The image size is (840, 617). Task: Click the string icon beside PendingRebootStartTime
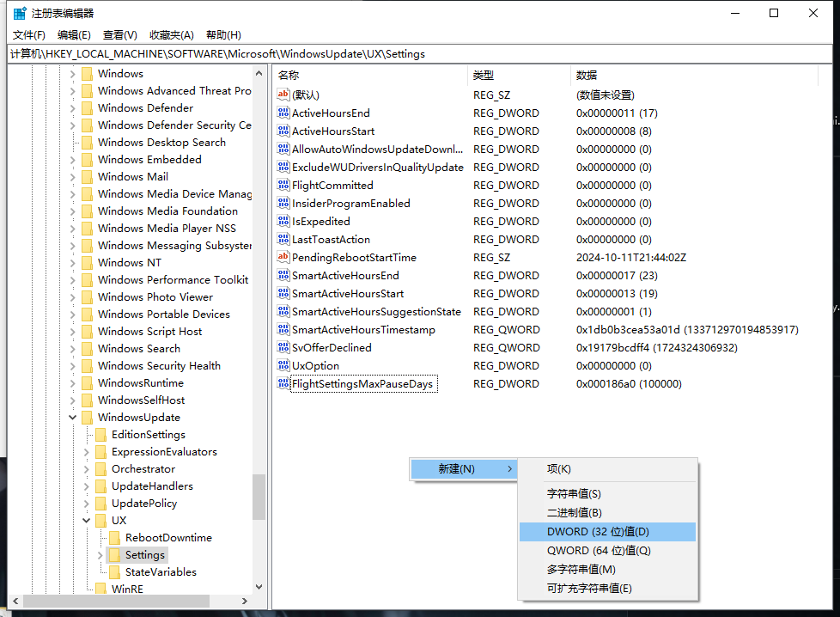[x=283, y=257]
